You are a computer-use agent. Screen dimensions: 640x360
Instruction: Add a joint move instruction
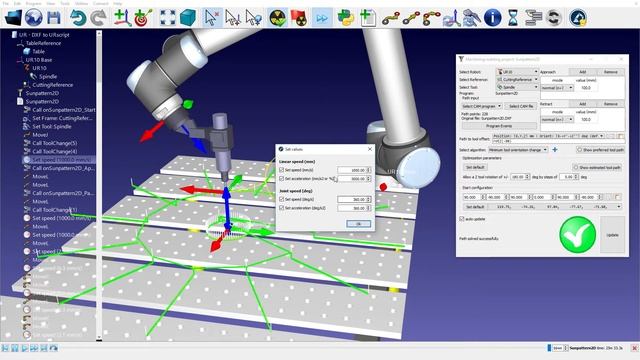click(391, 18)
